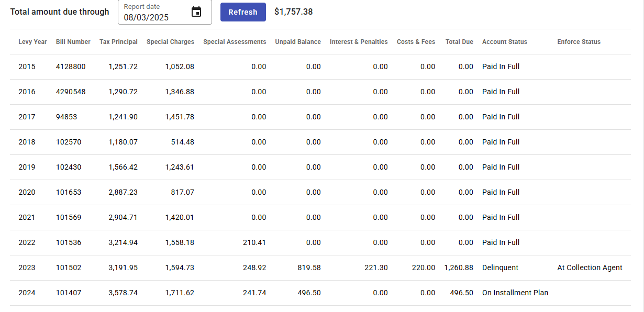Click the Account Status column header
Image resolution: width=644 pixels, height=312 pixels.
click(x=505, y=42)
